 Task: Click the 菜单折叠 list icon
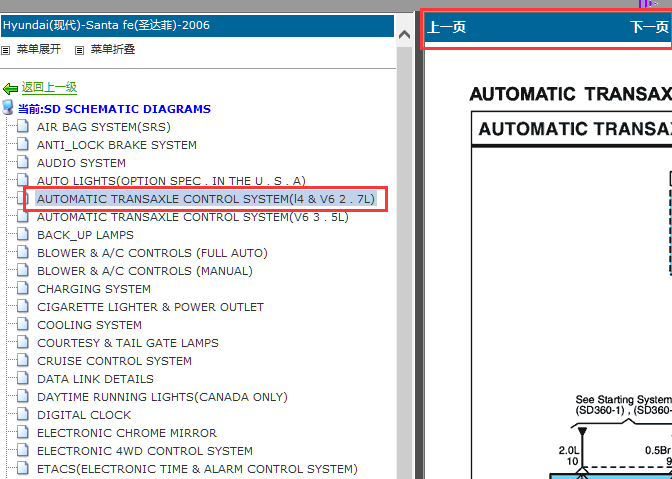pos(79,51)
